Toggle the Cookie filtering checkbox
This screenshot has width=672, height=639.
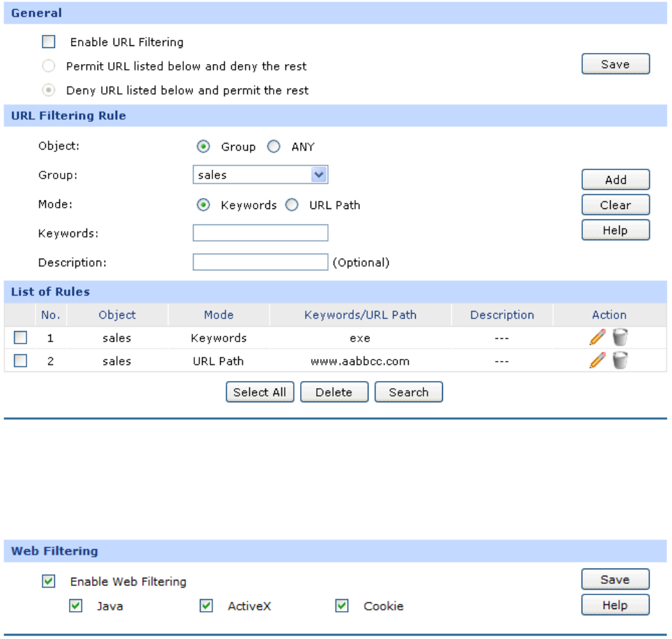click(x=342, y=606)
